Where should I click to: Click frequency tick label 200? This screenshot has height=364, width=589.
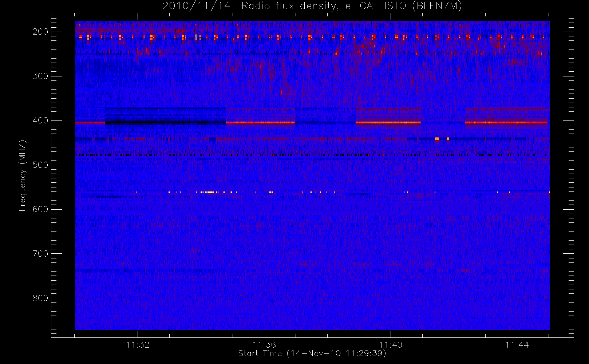(40, 32)
